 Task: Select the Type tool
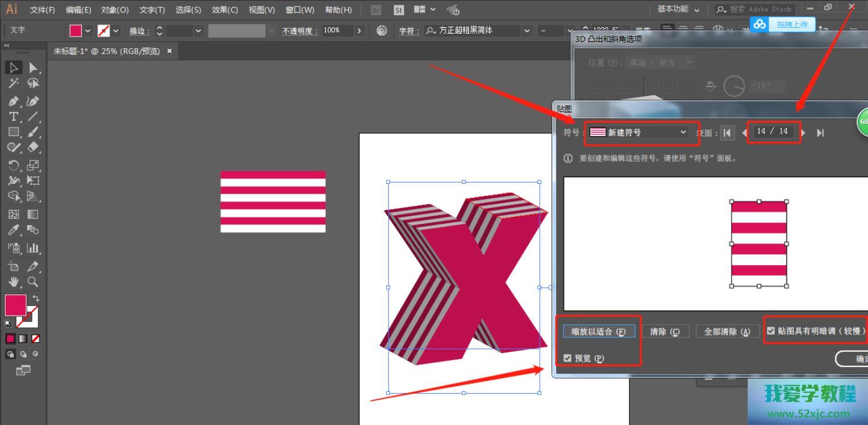click(x=15, y=117)
